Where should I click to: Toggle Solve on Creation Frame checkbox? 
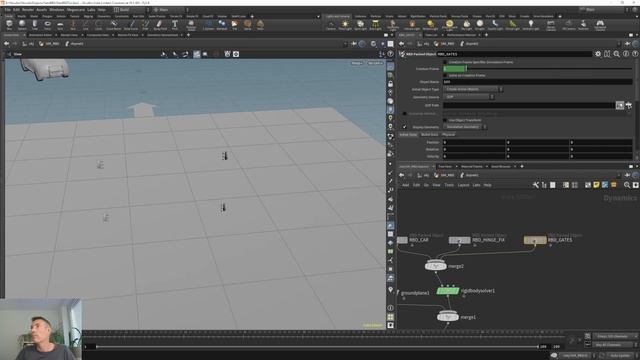point(445,76)
